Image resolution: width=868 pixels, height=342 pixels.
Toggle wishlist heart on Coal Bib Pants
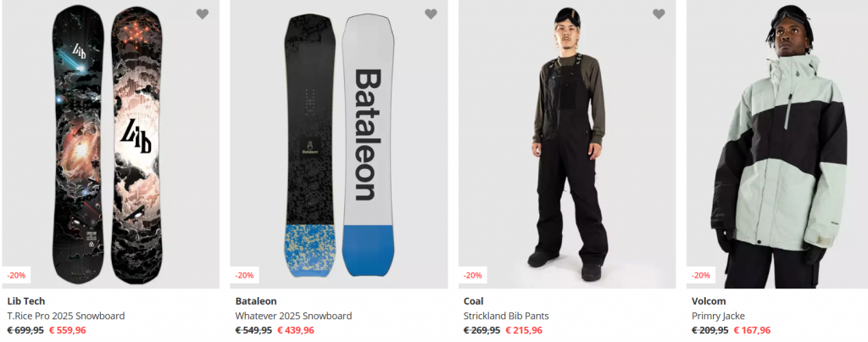(x=659, y=14)
